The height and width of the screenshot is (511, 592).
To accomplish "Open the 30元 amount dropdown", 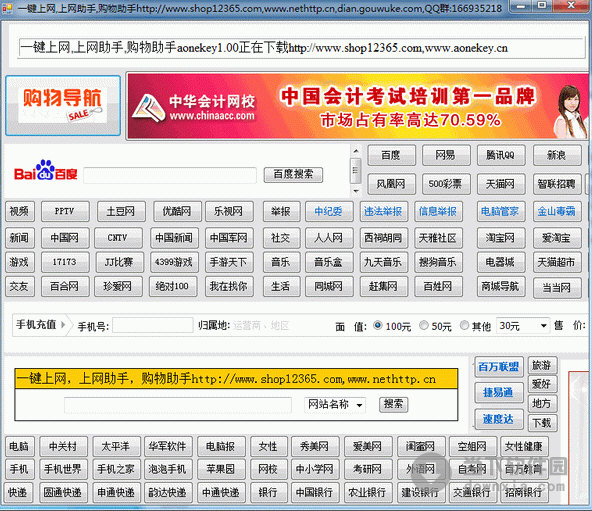I will point(523,326).
